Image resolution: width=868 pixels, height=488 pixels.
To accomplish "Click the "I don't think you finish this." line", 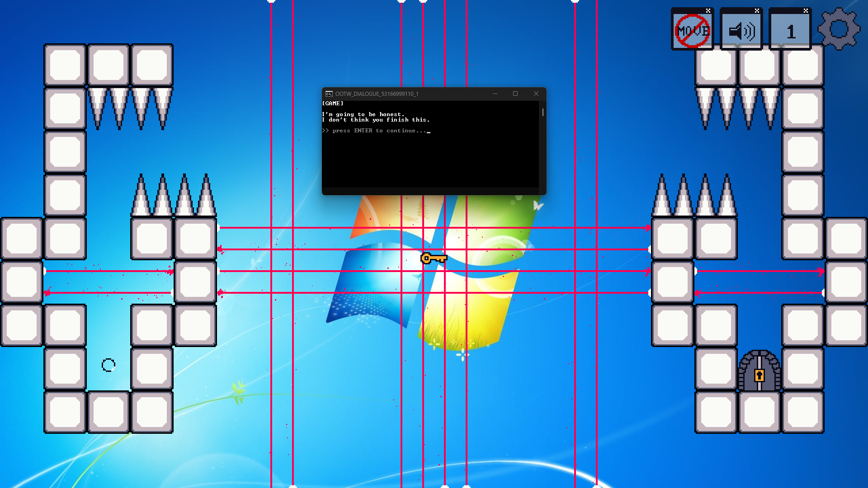I will click(x=376, y=120).
